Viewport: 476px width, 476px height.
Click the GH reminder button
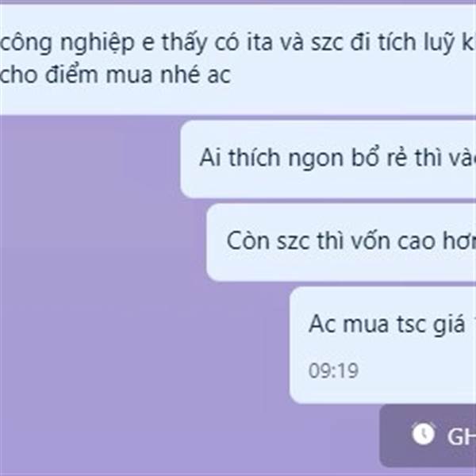[x=428, y=436]
